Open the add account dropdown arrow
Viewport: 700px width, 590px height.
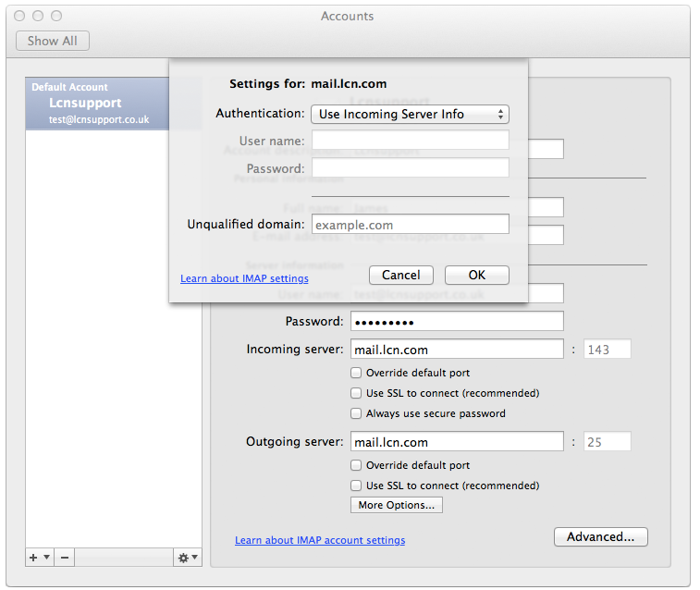coord(46,557)
